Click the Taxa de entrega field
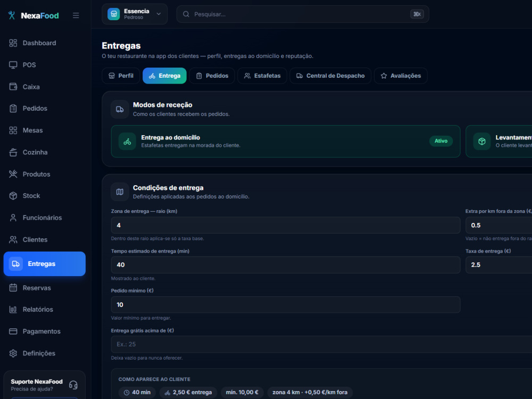Image resolution: width=532 pixels, height=399 pixels. pyautogui.click(x=499, y=265)
